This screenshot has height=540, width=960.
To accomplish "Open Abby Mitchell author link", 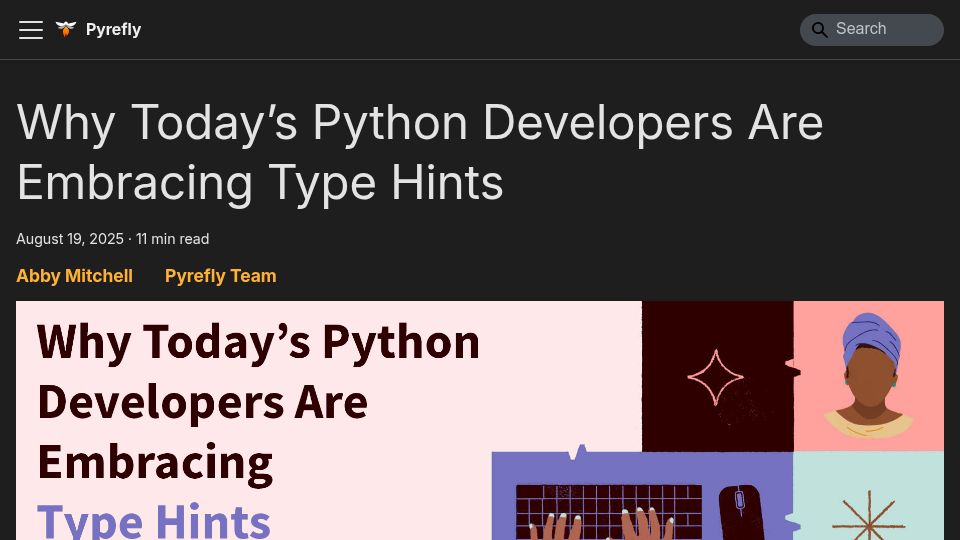I will [74, 276].
